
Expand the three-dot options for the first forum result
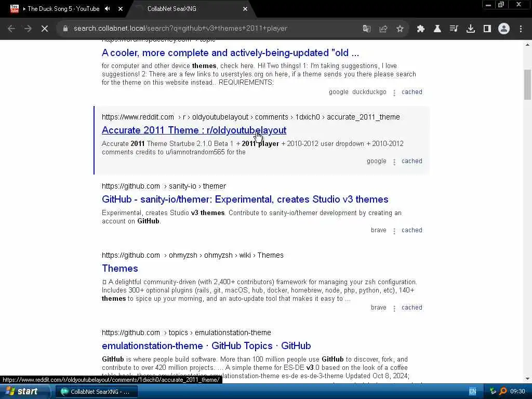pyautogui.click(x=394, y=92)
